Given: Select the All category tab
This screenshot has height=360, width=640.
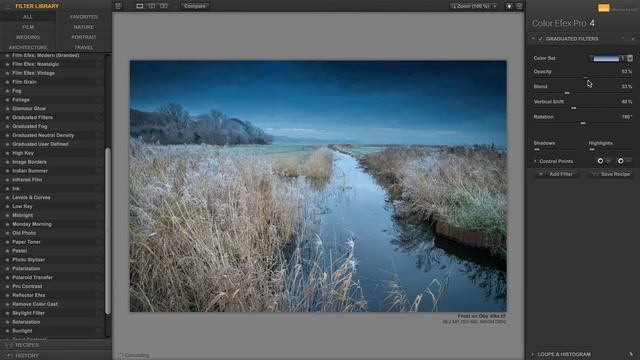Looking at the screenshot, I should click(x=28, y=17).
